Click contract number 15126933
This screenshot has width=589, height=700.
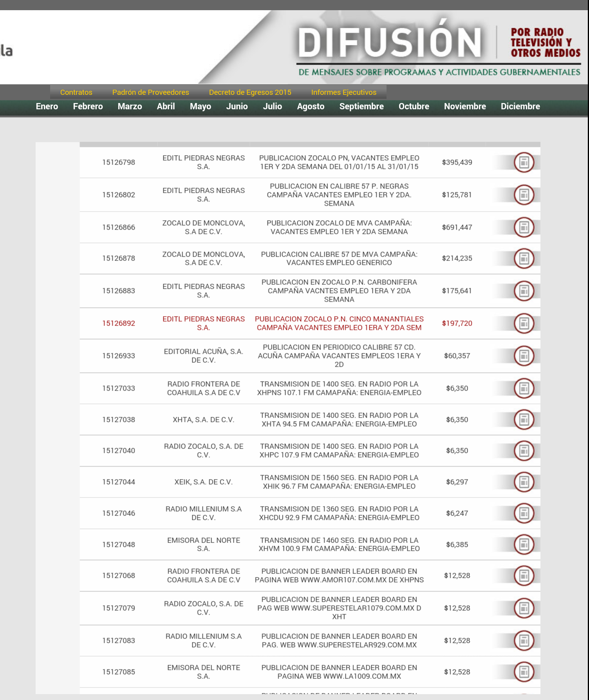click(119, 356)
